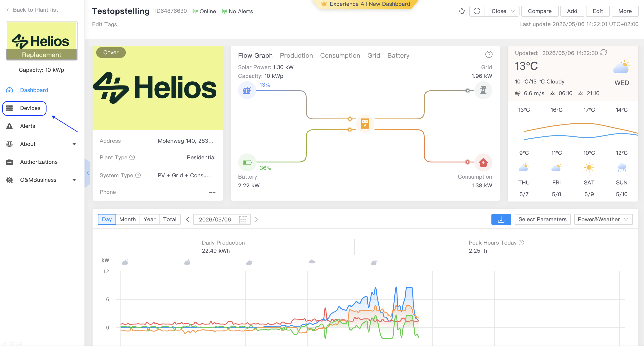Click System Type help icon
The width and height of the screenshot is (644, 346).
(138, 175)
